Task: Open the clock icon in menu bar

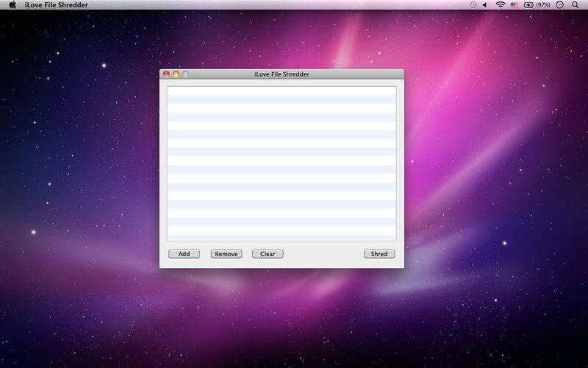Action: coord(559,5)
